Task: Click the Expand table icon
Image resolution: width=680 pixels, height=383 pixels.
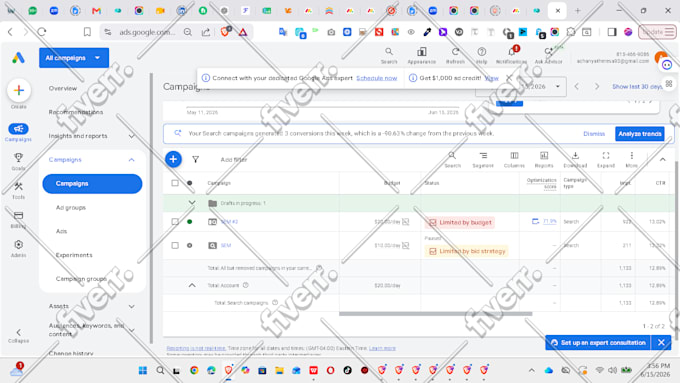Action: [606, 155]
